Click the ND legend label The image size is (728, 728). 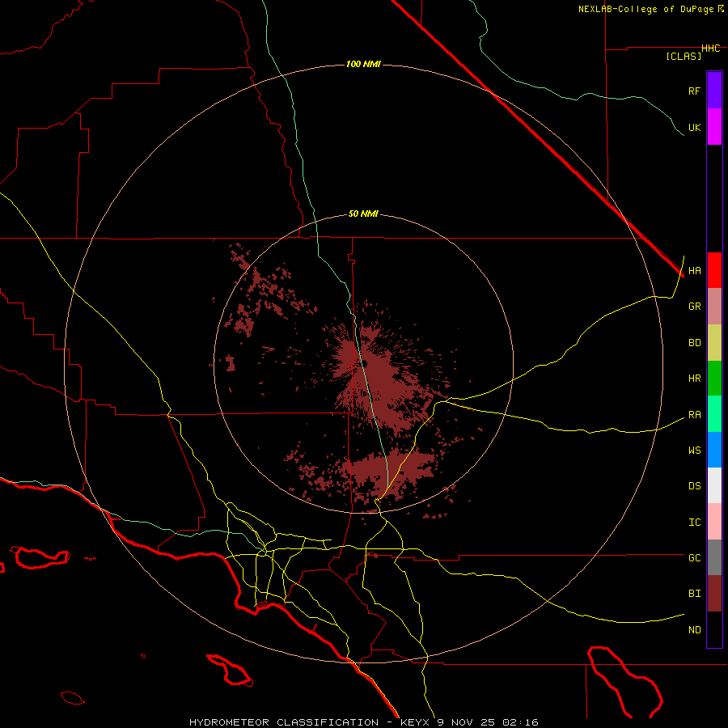point(694,630)
